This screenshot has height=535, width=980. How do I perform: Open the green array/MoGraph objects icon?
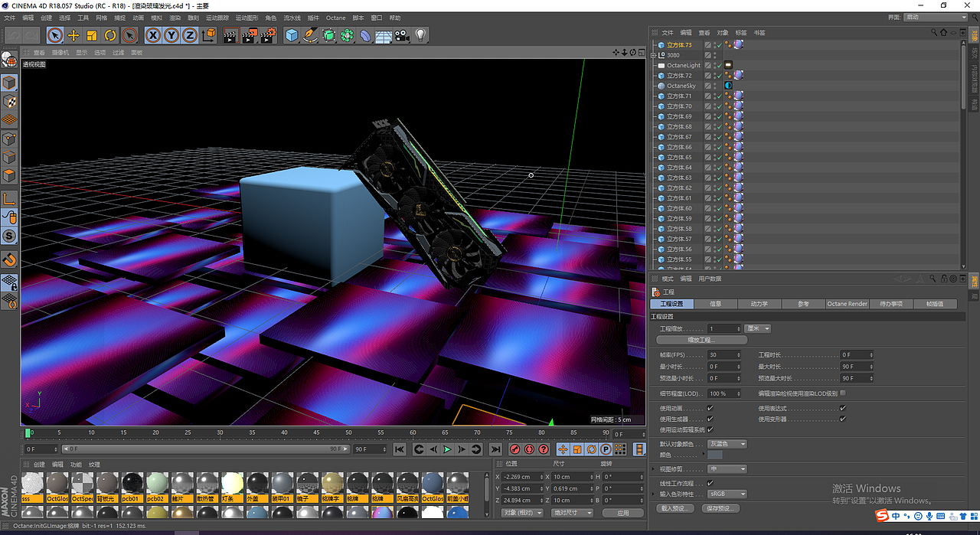[347, 35]
